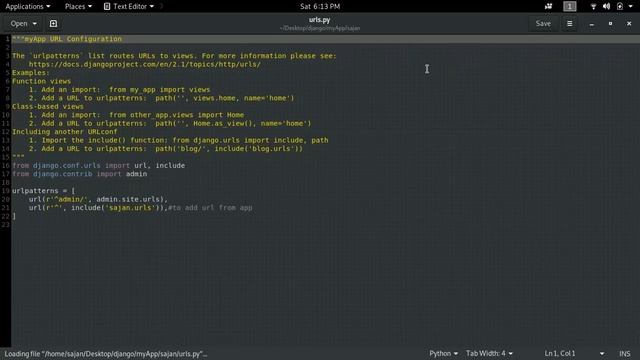Open the Applications menu
The image size is (640, 360).
(28, 6)
